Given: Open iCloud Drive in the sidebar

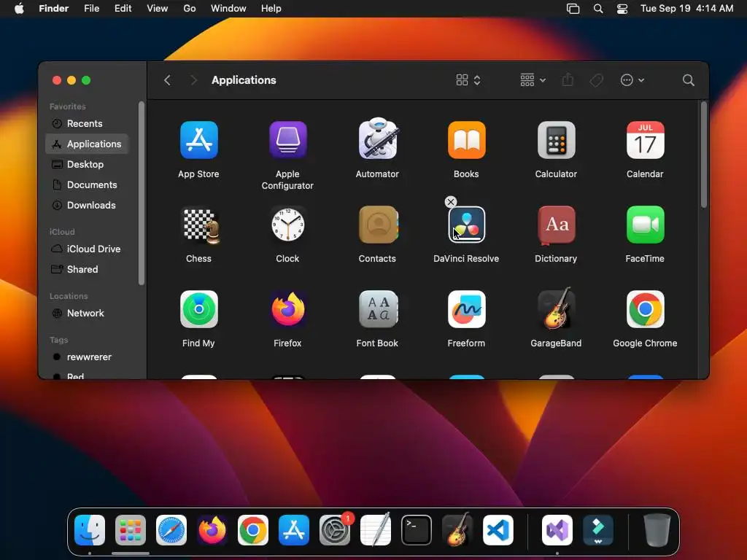Looking at the screenshot, I should click(x=88, y=249).
